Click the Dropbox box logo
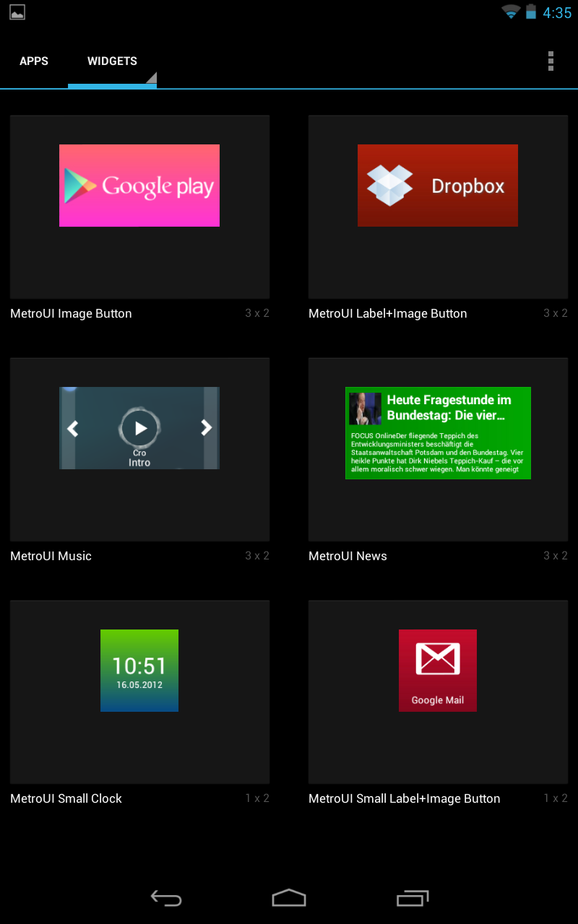 click(390, 186)
